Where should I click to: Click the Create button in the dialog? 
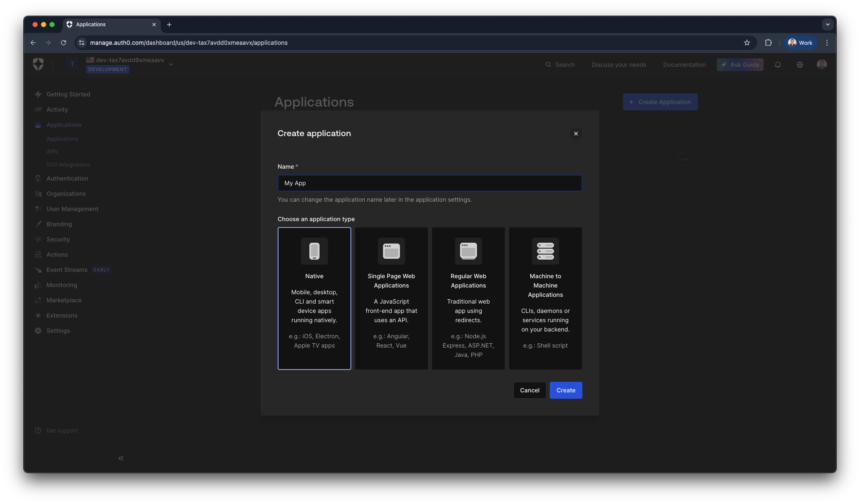coord(565,390)
